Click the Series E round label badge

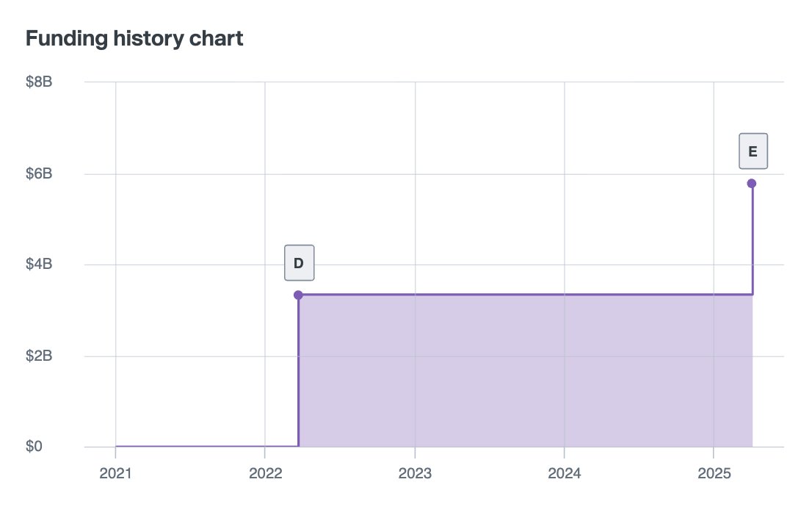coord(753,151)
